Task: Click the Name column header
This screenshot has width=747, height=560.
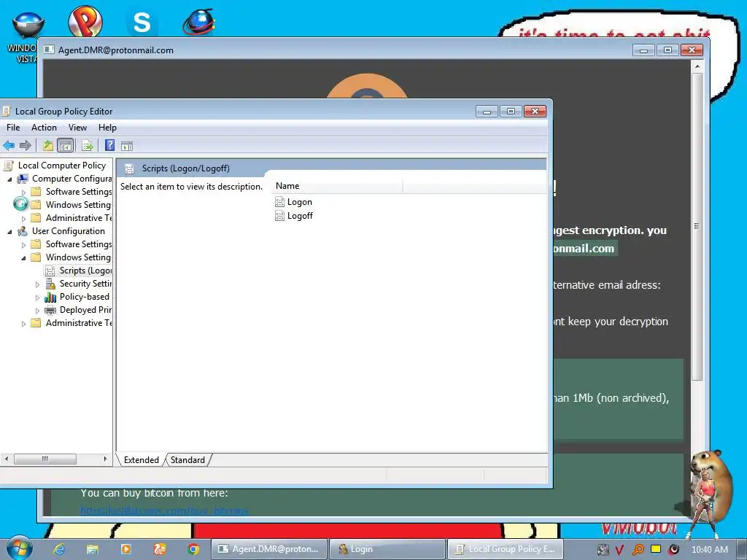Action: point(337,186)
